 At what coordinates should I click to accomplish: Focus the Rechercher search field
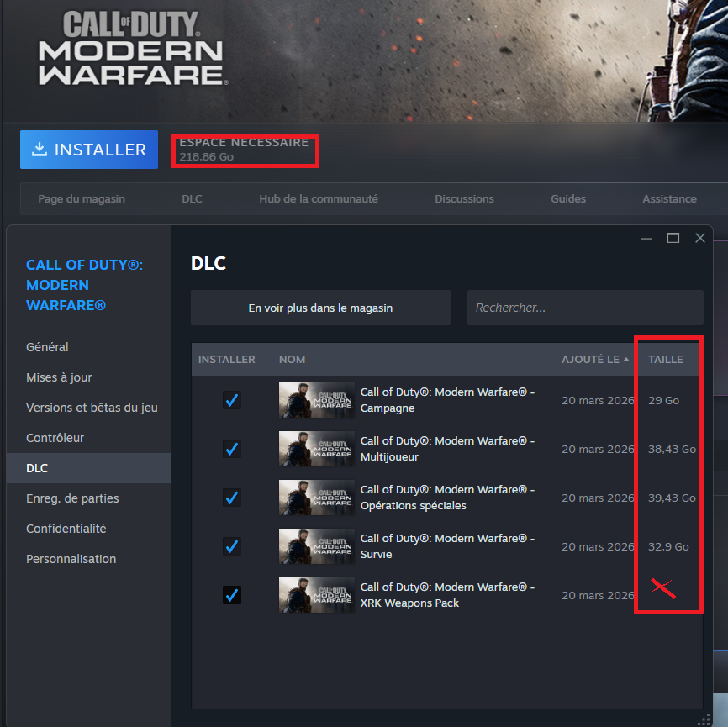pos(585,308)
